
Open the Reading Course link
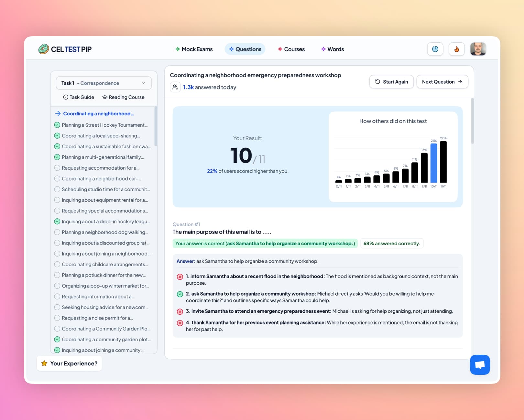(x=123, y=97)
